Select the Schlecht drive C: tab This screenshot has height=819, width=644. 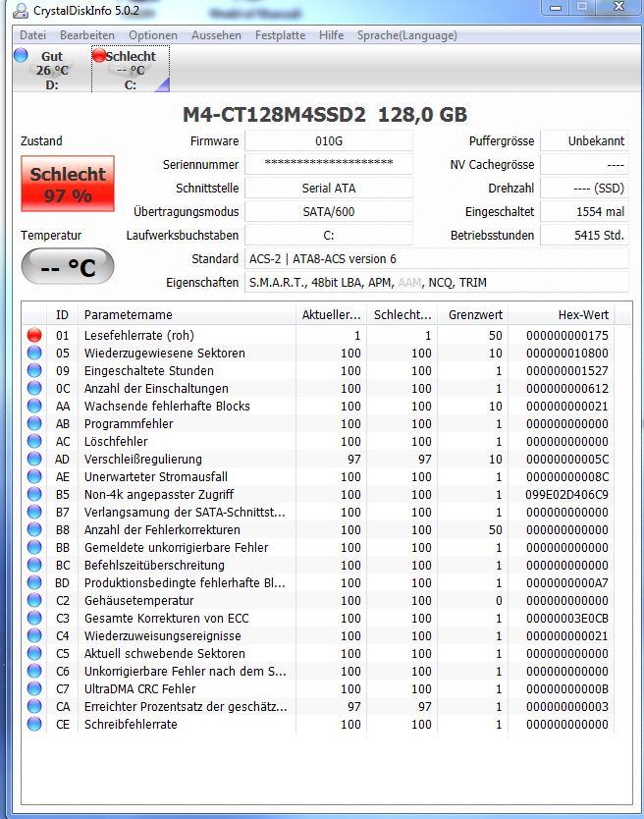[x=131, y=70]
